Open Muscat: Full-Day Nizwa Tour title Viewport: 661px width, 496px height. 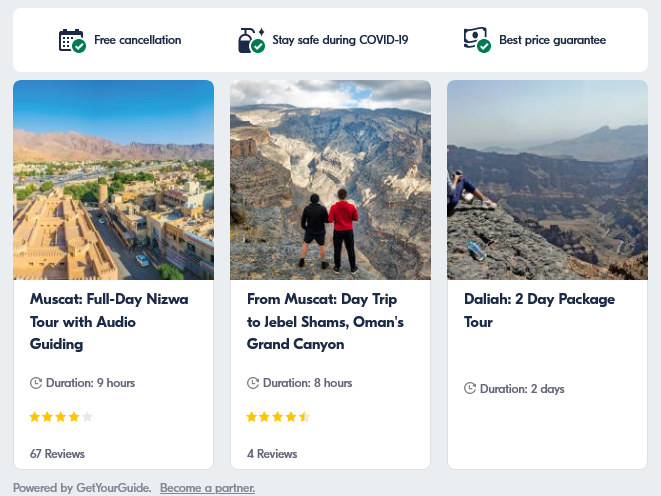[x=109, y=322]
